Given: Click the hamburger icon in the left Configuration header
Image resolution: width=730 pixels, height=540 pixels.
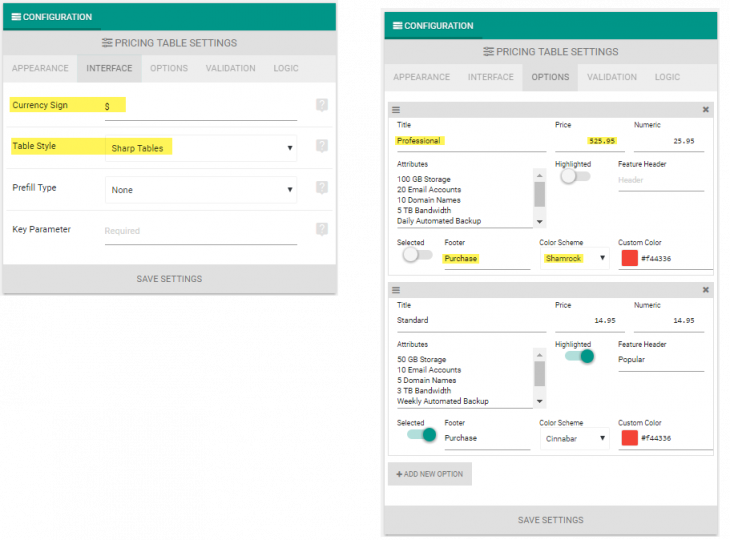Looking at the screenshot, I should click(x=16, y=17).
